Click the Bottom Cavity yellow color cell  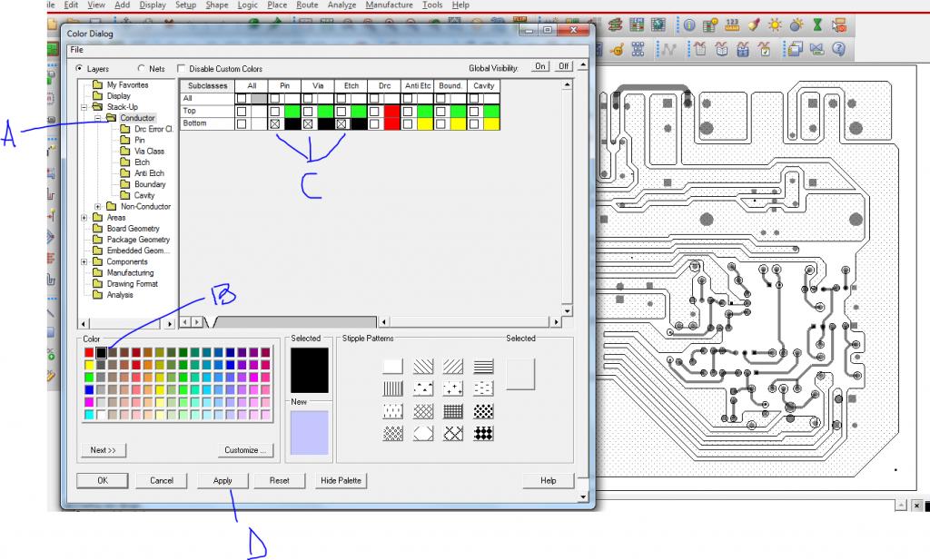click(x=491, y=123)
